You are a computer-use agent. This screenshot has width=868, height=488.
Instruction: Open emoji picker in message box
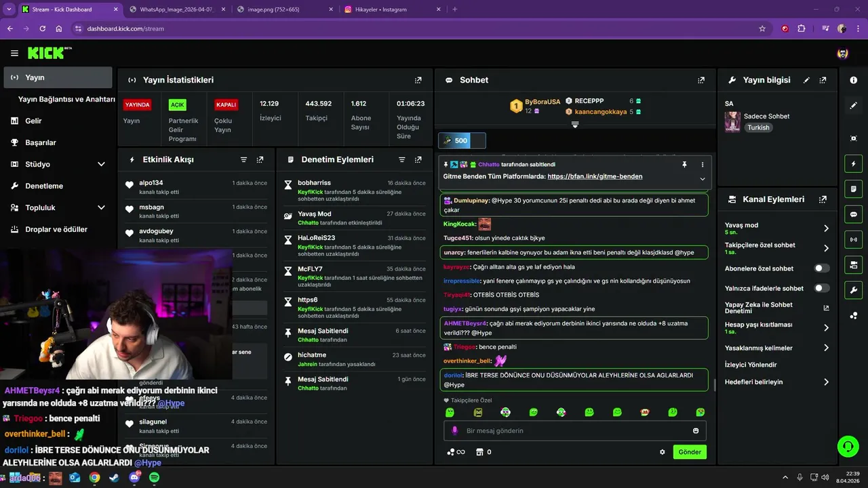tap(696, 431)
